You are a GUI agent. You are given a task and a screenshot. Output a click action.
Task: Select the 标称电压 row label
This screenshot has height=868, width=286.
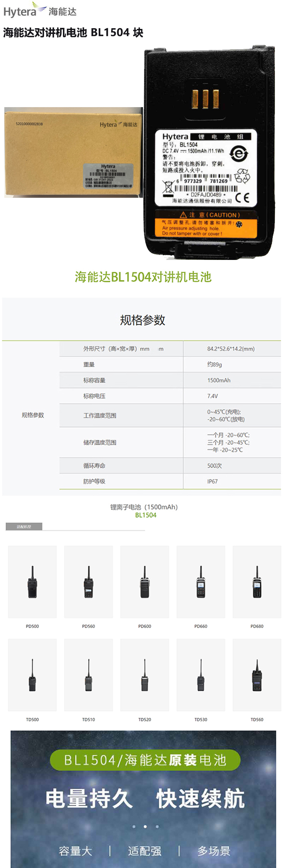pyautogui.click(x=94, y=396)
